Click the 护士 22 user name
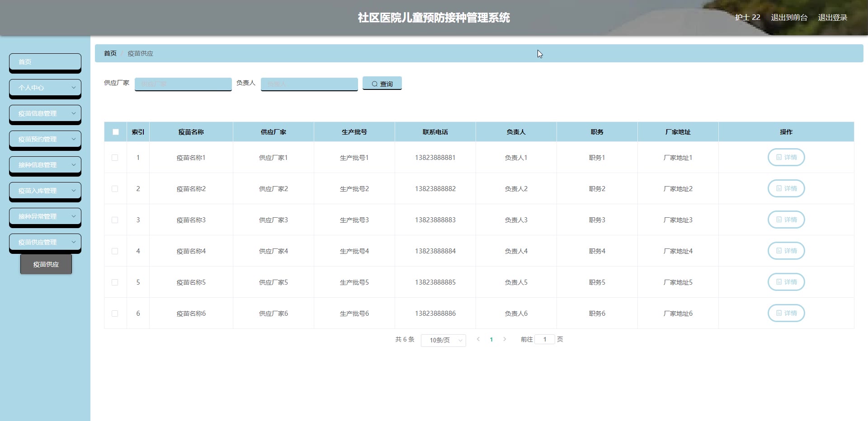 coord(747,18)
